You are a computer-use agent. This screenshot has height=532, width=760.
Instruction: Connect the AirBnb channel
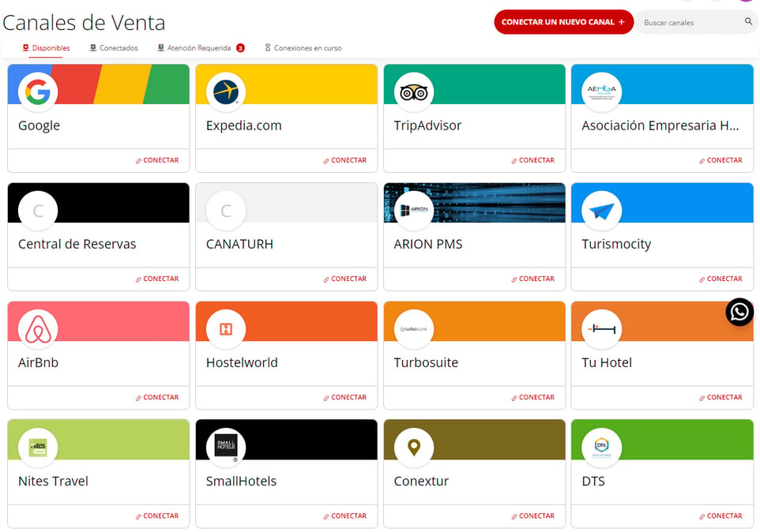pos(157,398)
